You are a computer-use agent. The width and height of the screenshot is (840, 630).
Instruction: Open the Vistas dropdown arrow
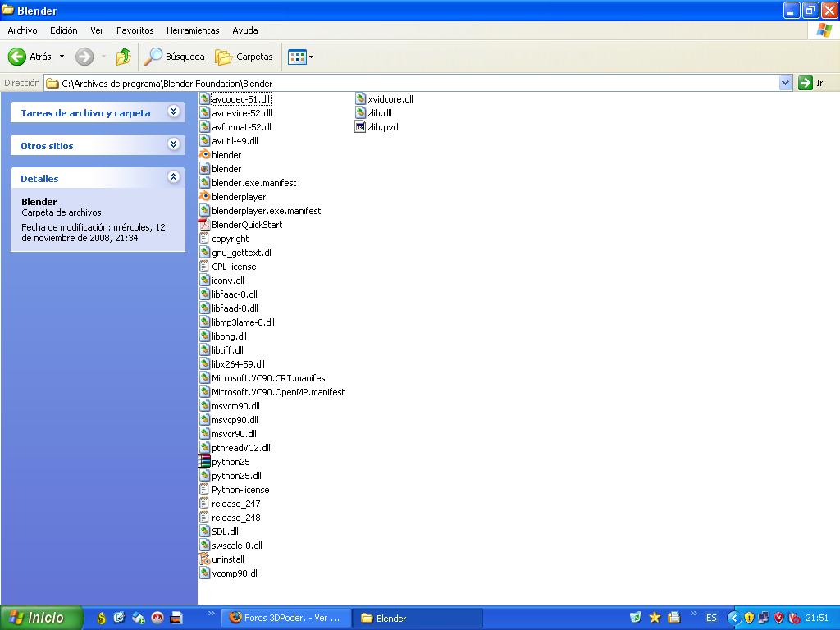point(311,57)
